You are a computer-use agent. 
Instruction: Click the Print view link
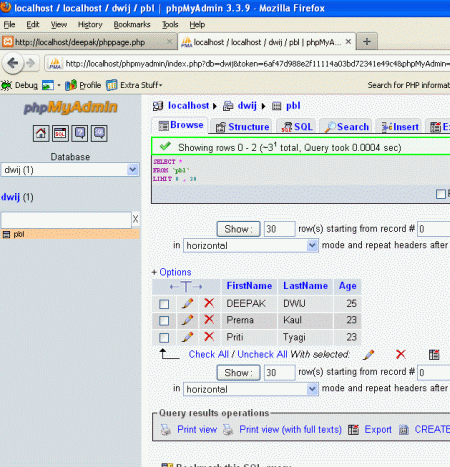pos(197,429)
